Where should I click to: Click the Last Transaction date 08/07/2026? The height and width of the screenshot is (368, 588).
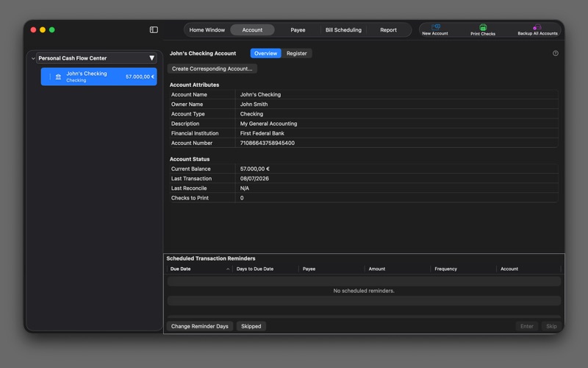click(x=254, y=179)
